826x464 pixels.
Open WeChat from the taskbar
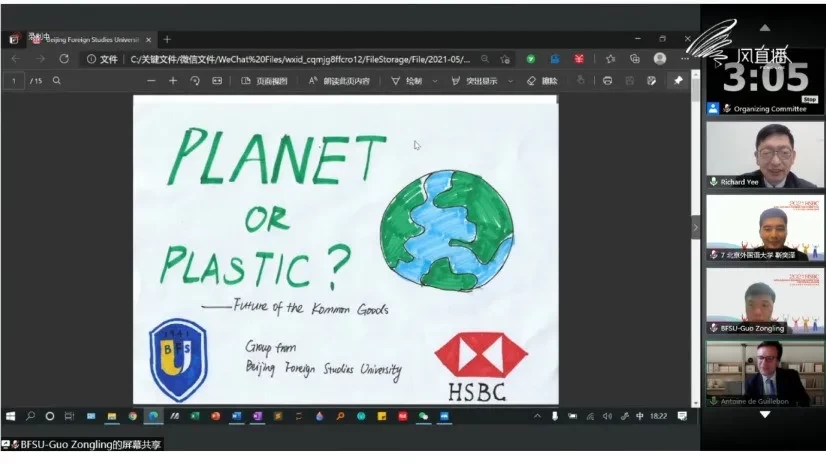[424, 416]
